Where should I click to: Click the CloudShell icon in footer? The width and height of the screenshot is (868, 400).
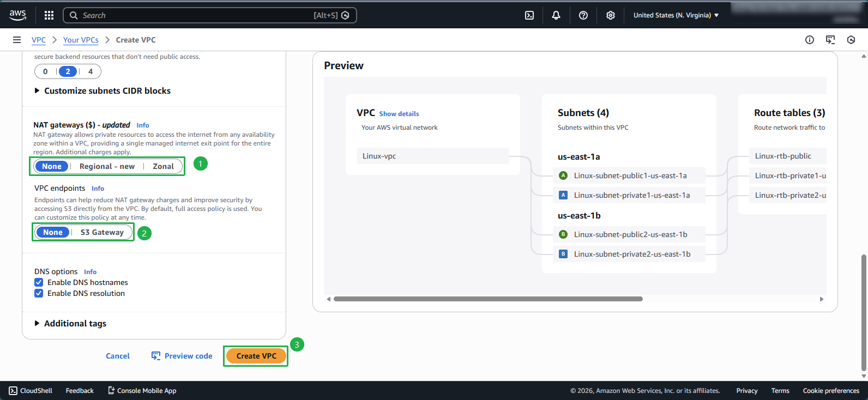coord(13,391)
